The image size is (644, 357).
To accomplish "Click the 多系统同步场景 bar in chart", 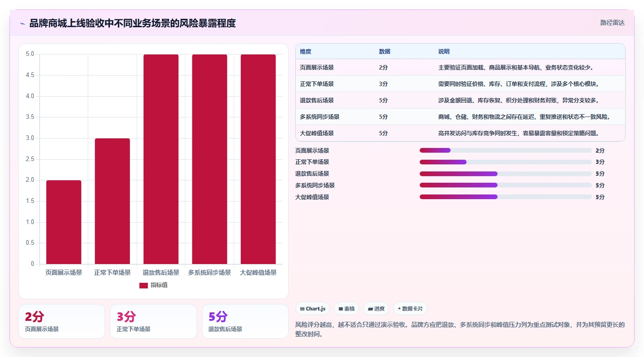I will pyautogui.click(x=210, y=159).
